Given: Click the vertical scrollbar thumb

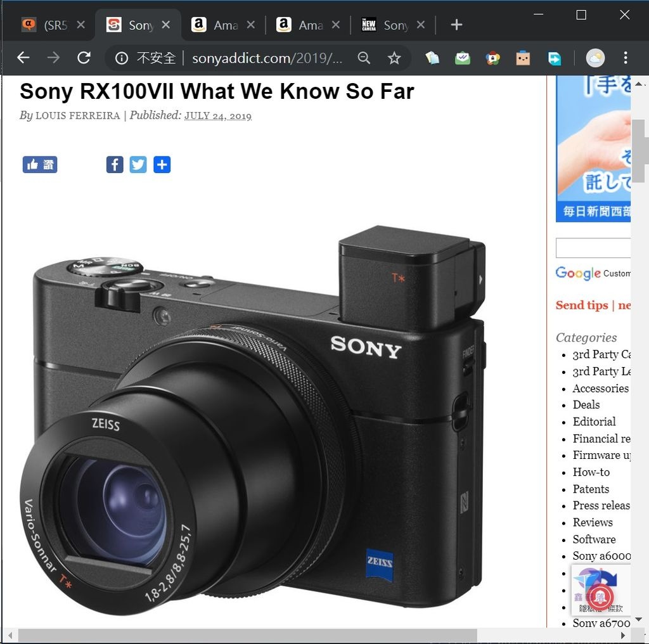Looking at the screenshot, I should coord(638,151).
